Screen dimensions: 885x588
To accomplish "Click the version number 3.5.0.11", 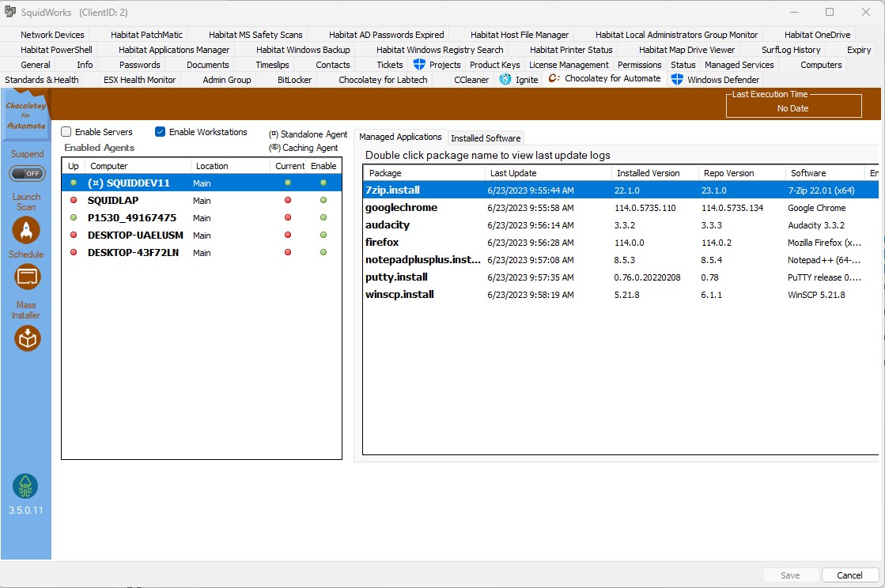I will pos(25,511).
